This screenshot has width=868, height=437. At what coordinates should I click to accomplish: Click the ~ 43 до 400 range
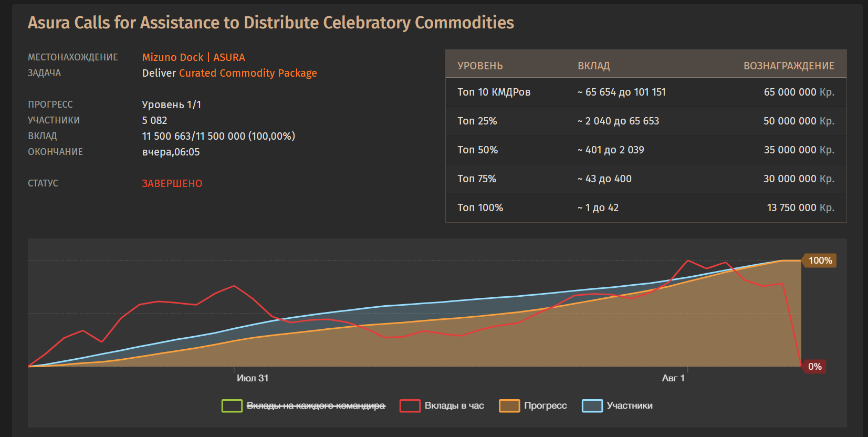pyautogui.click(x=604, y=179)
